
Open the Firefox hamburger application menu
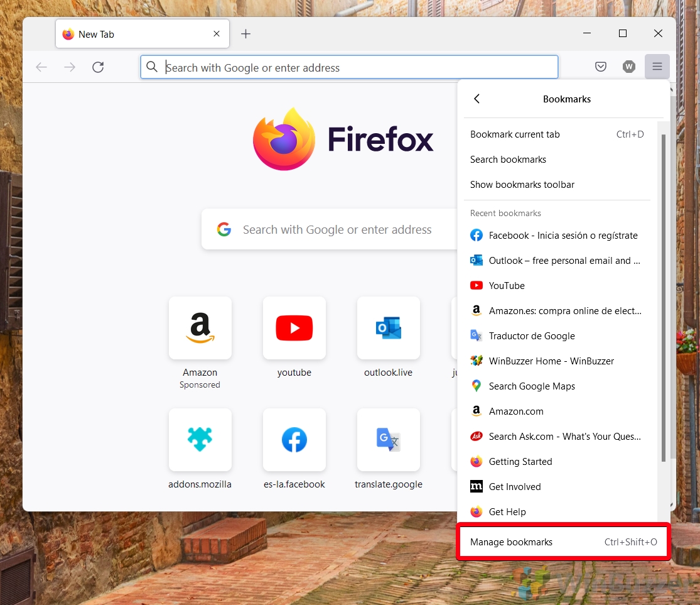[657, 67]
